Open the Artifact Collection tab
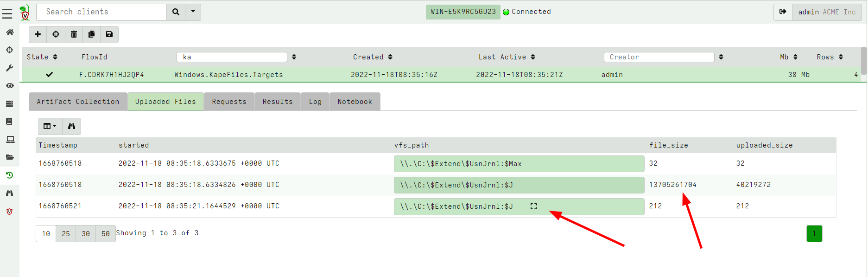868x277 pixels. coord(78,102)
